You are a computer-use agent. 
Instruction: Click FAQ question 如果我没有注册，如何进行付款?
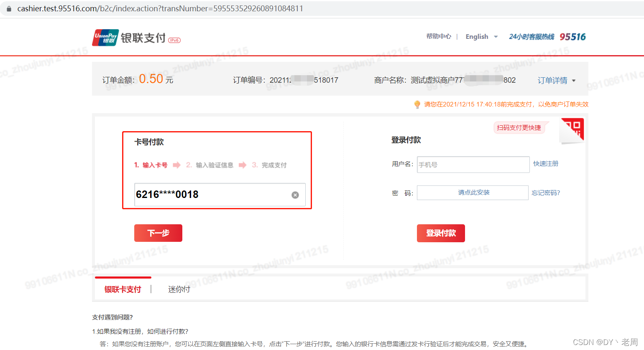coord(140,331)
